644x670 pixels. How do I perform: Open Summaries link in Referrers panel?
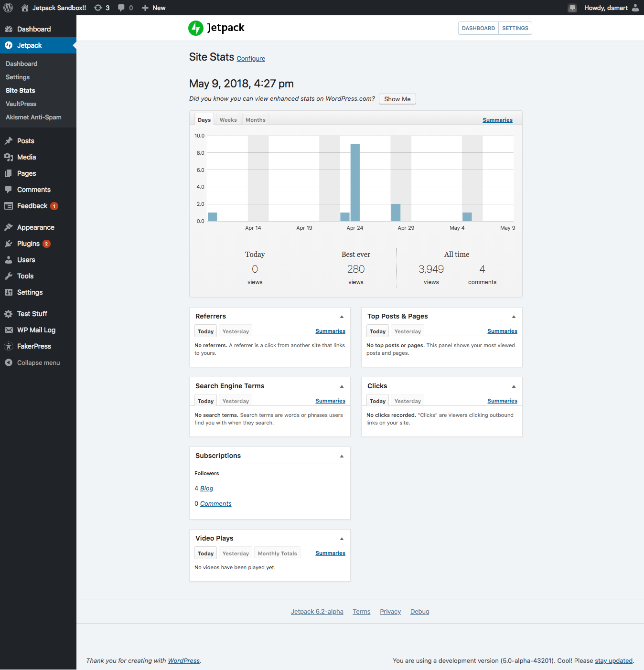330,331
